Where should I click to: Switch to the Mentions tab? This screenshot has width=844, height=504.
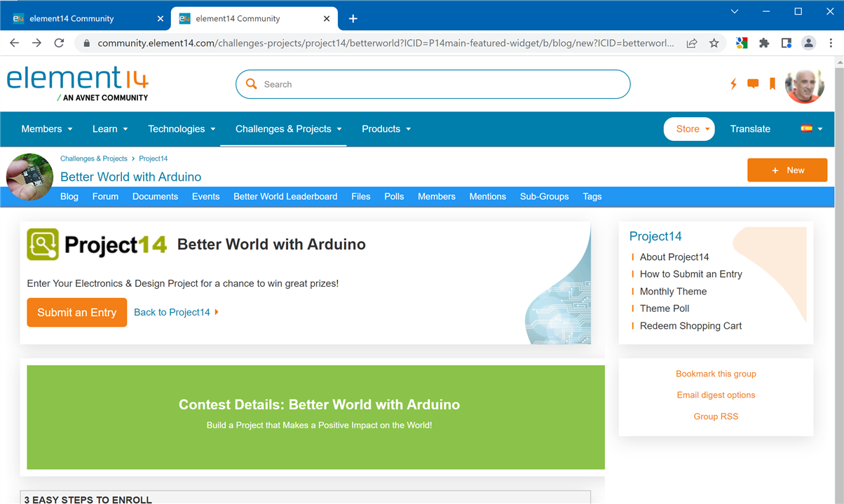[488, 196]
